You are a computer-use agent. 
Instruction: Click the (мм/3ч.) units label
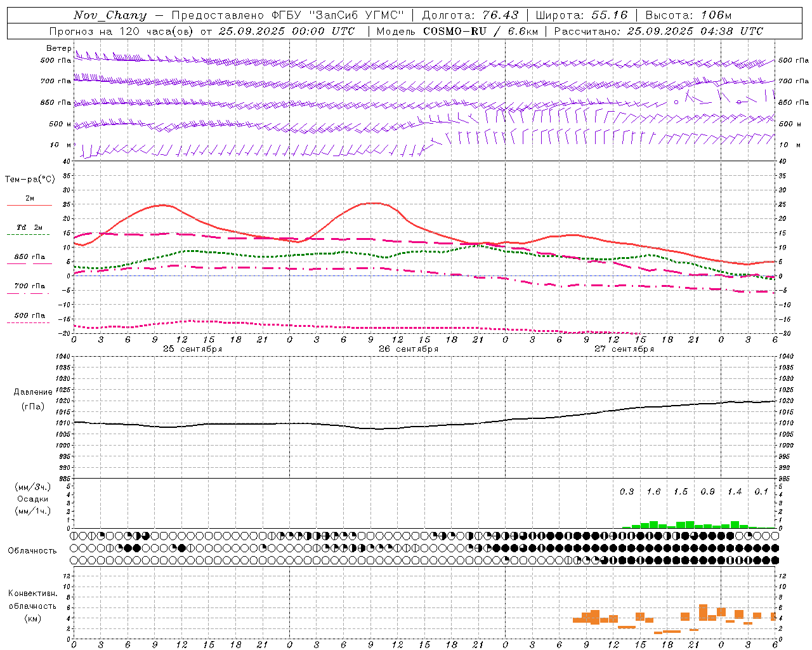(x=33, y=487)
